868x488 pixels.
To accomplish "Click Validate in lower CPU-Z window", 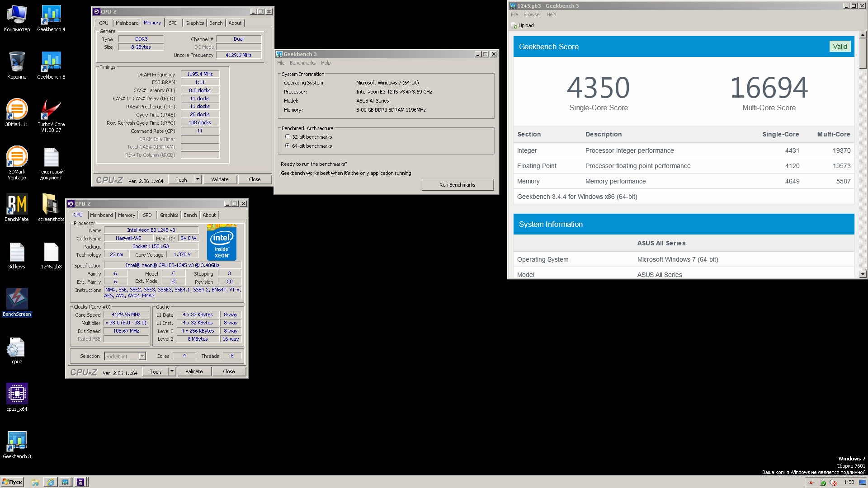I will 194,371.
